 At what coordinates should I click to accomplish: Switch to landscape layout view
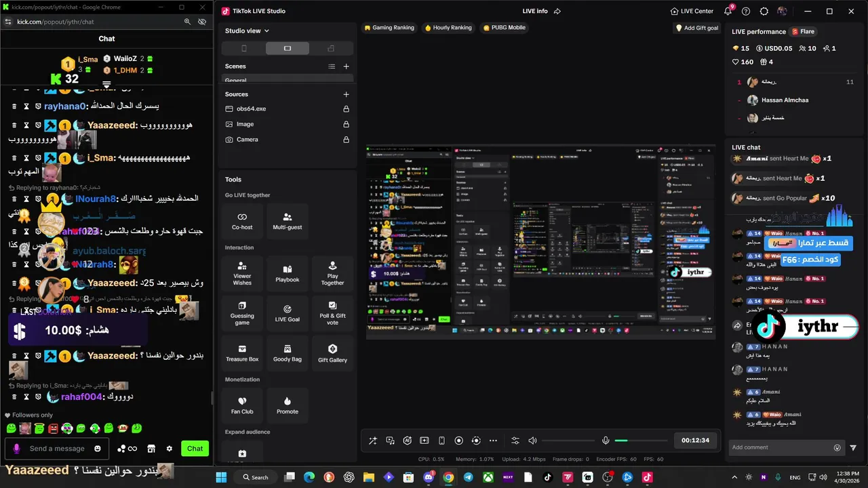pyautogui.click(x=288, y=48)
